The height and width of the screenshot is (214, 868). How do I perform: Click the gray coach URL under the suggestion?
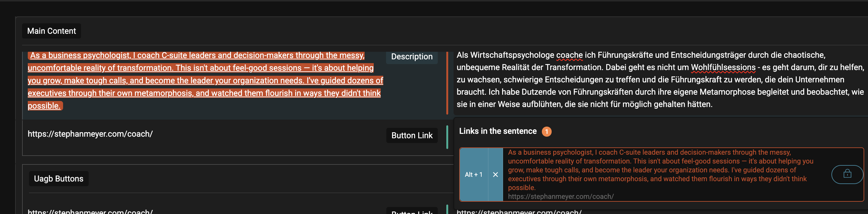click(x=560, y=196)
